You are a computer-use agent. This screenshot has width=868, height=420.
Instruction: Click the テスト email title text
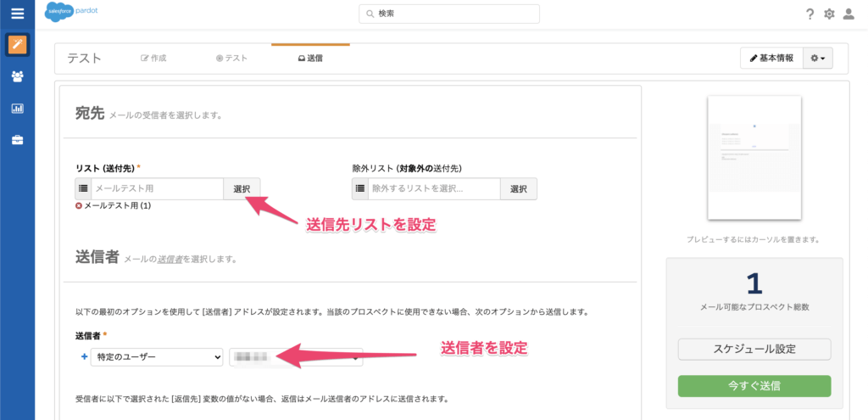(84, 59)
